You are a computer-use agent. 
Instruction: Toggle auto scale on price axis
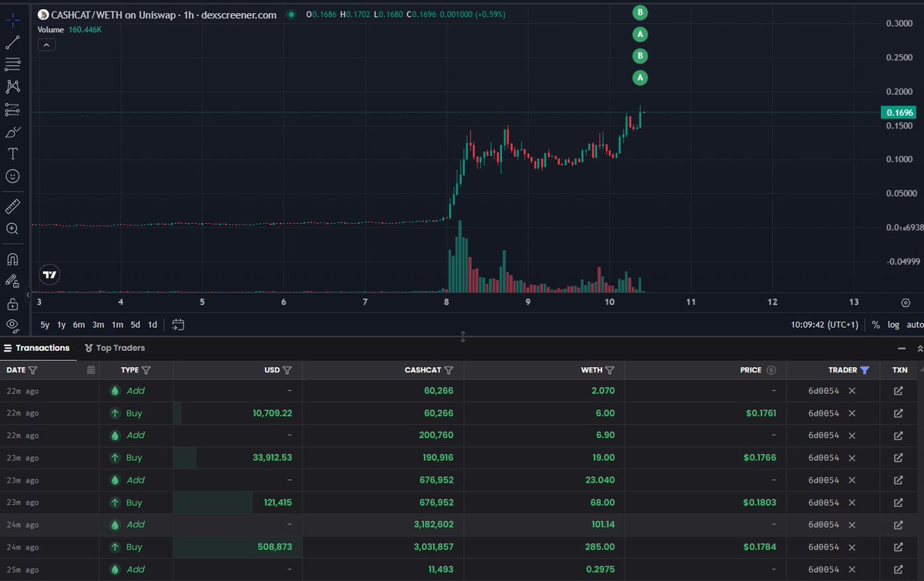pos(915,325)
